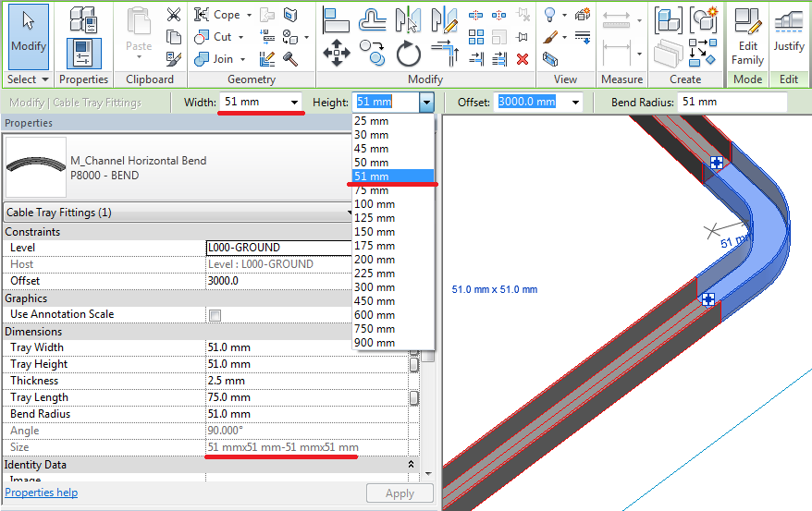Click the Create Group icon
Screen dimensions: 812x511
pos(703,20)
